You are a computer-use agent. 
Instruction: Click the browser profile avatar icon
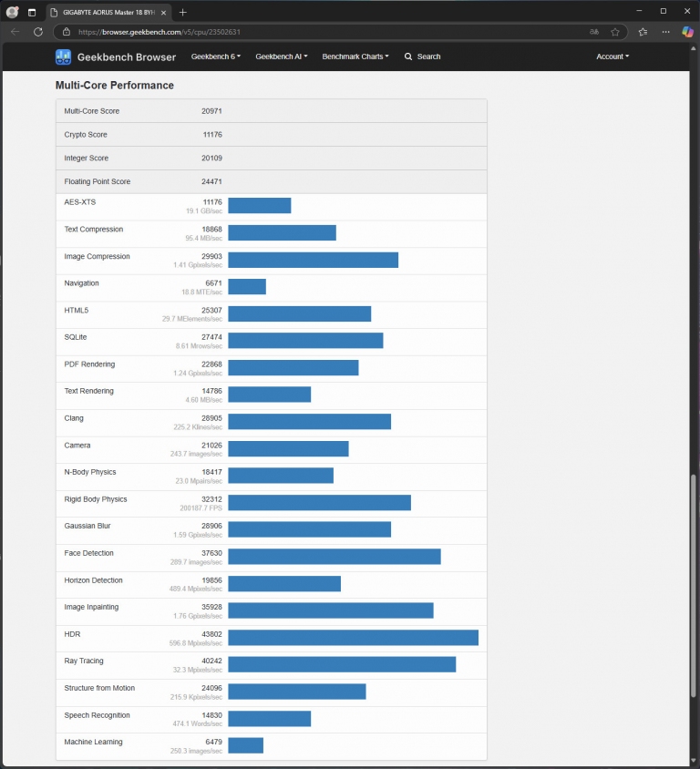coord(12,12)
